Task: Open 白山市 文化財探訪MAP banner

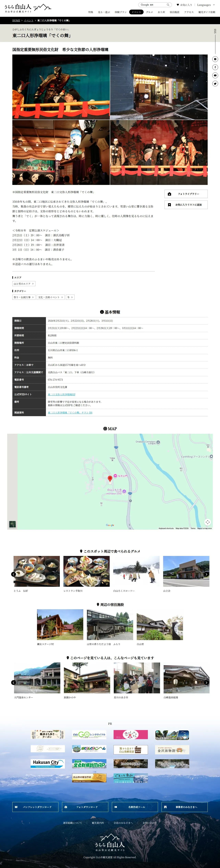Action: click(x=89, y=763)
